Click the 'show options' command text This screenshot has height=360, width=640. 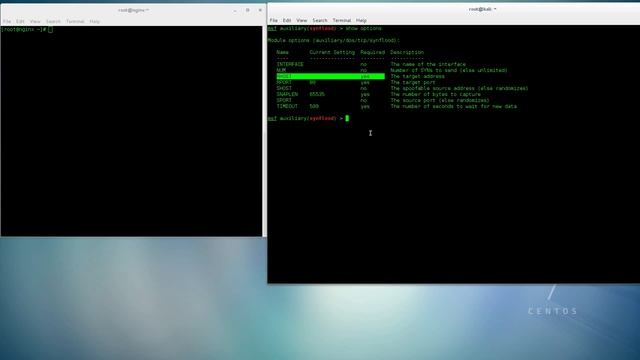click(364, 29)
